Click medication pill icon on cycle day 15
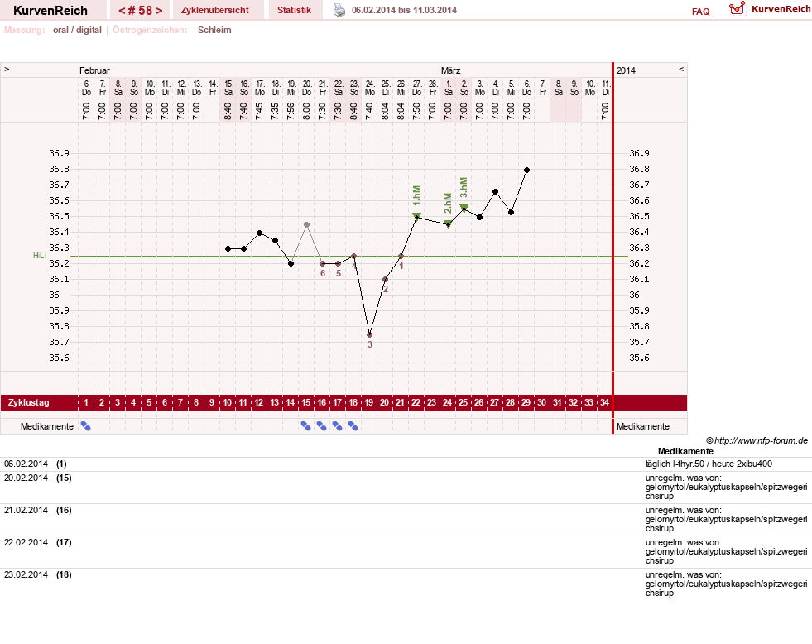812x644 pixels. tap(306, 426)
